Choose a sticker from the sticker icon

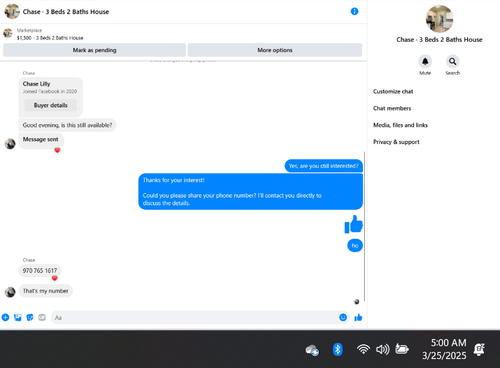coord(30,317)
